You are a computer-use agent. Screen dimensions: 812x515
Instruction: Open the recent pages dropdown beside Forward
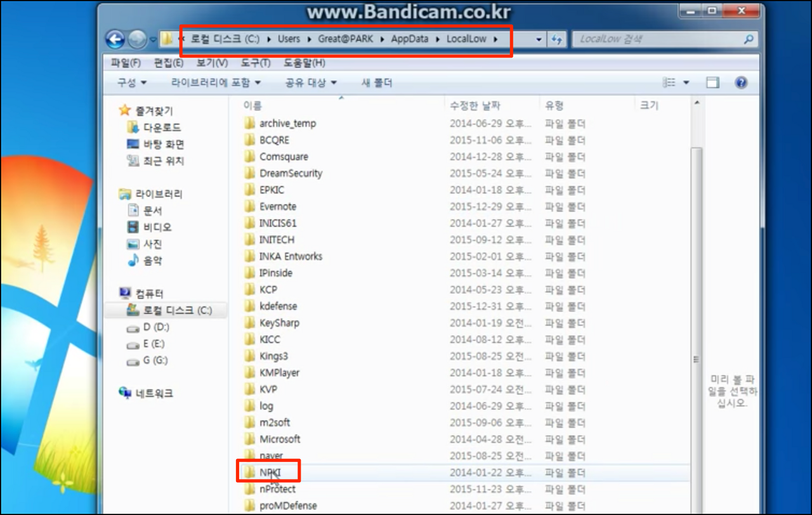[x=153, y=40]
